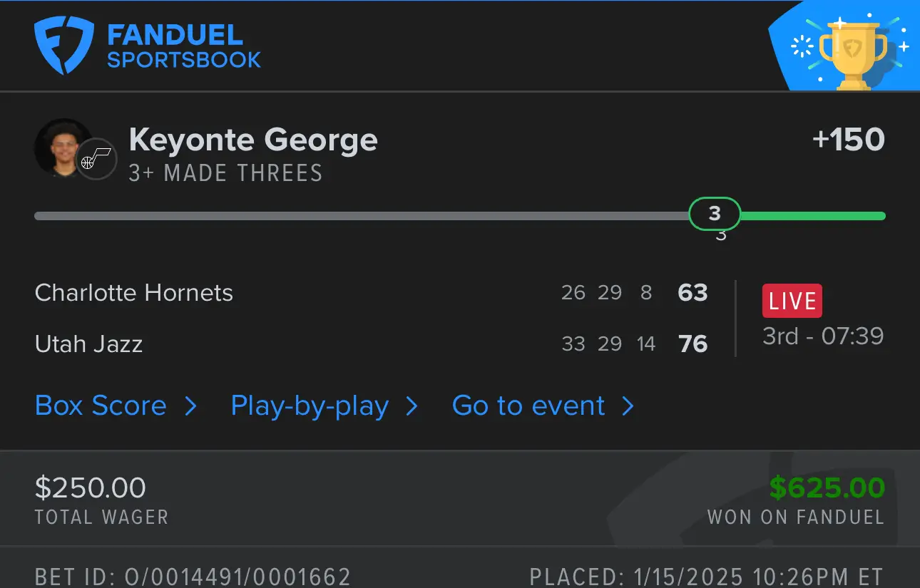Click the Go to event link
The width and height of the screenshot is (920, 588).
point(528,406)
